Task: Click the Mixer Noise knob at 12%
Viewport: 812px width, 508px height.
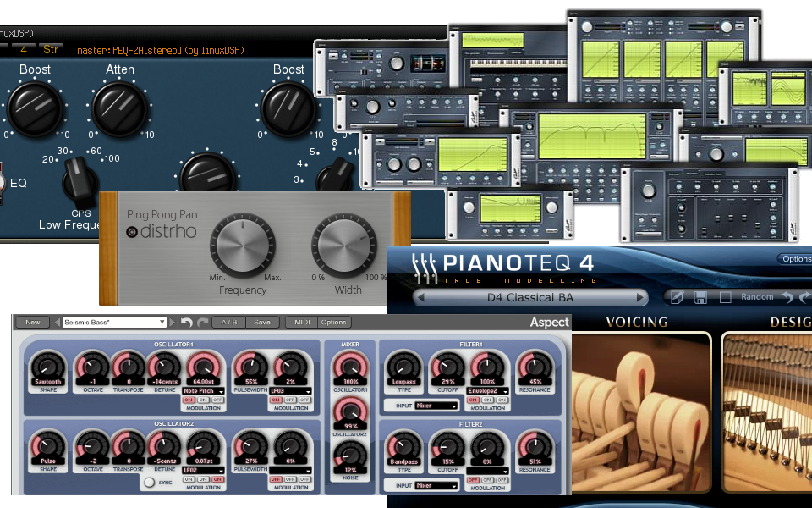Action: [x=350, y=456]
